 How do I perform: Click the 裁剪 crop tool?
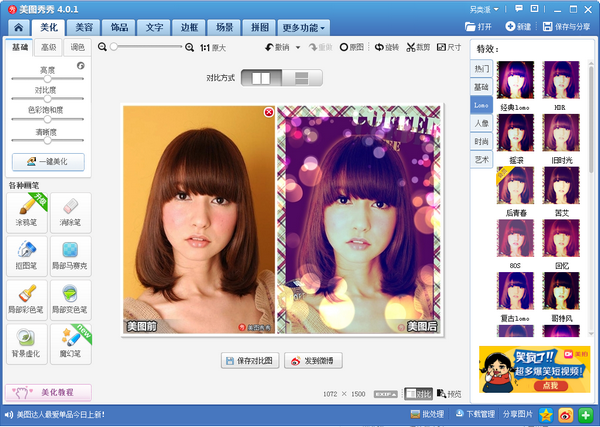click(418, 47)
